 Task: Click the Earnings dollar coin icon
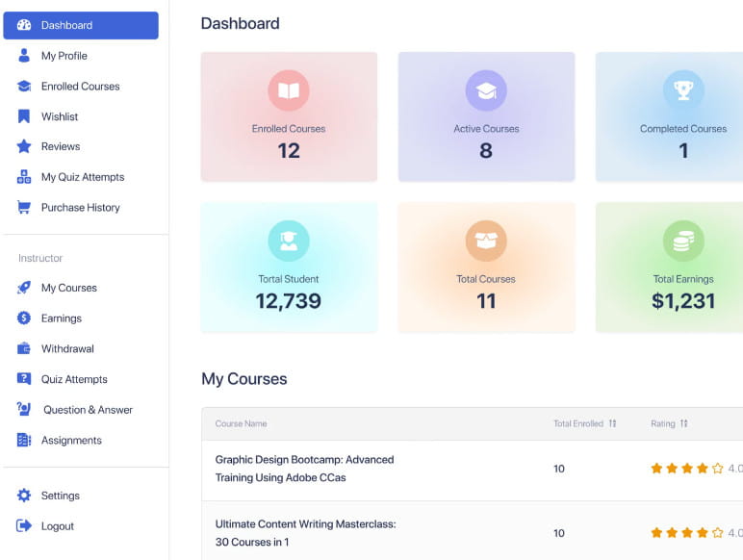[x=24, y=318]
